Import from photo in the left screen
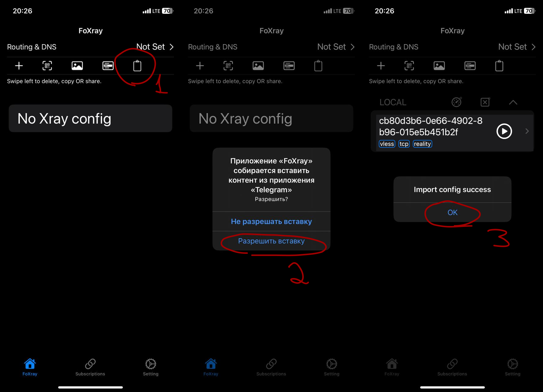 coord(77,66)
